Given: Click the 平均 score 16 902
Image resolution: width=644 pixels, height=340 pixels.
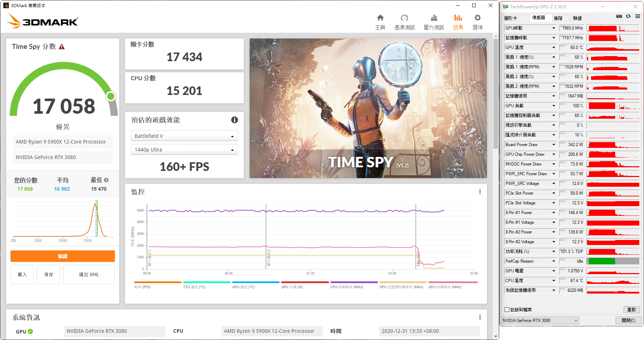Looking at the screenshot, I should coord(62,189).
